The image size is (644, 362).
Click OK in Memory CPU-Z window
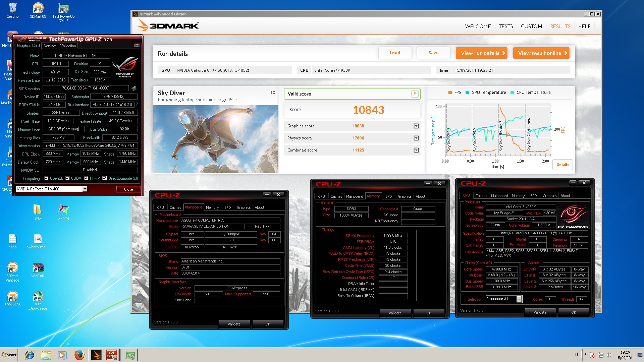click(429, 313)
